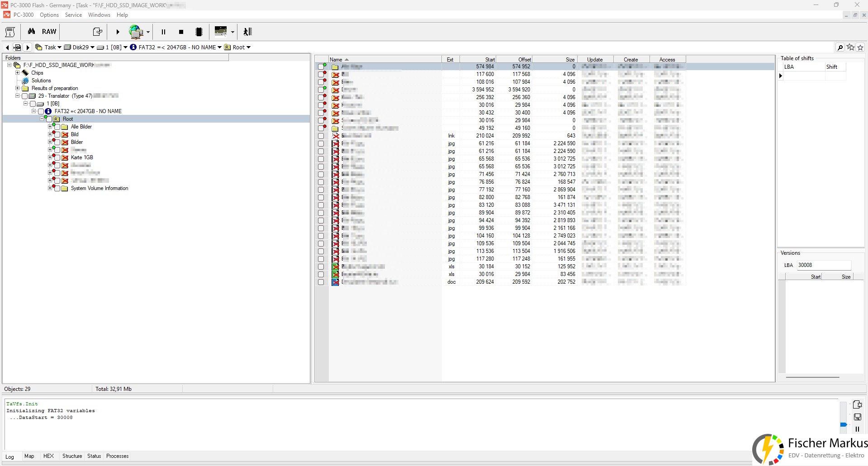Click the log position slider marker
Screen dimensions: 868x466
[x=843, y=424]
